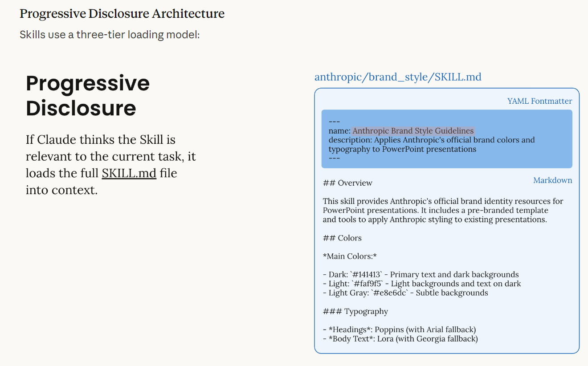588x366 pixels.
Task: Click the bold 'Progressive Disclosure' slide title
Action: [x=88, y=95]
